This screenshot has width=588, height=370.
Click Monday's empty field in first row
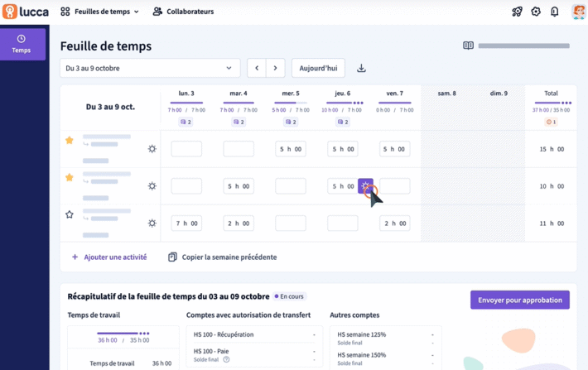tap(186, 149)
